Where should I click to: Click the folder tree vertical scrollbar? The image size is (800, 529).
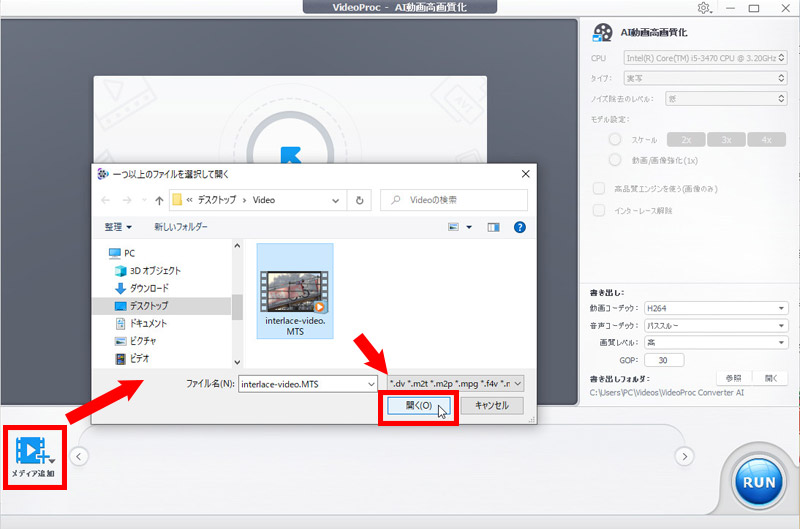[237, 305]
